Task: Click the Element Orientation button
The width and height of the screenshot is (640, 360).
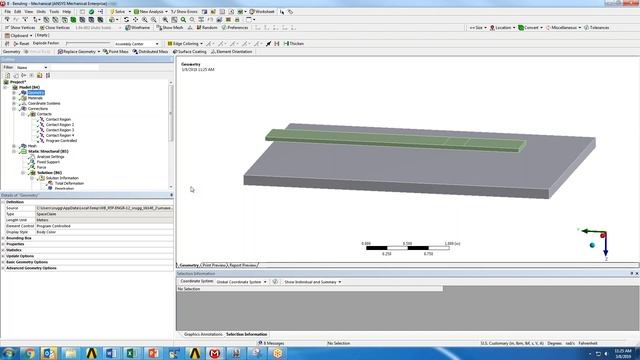Action: 231,52
